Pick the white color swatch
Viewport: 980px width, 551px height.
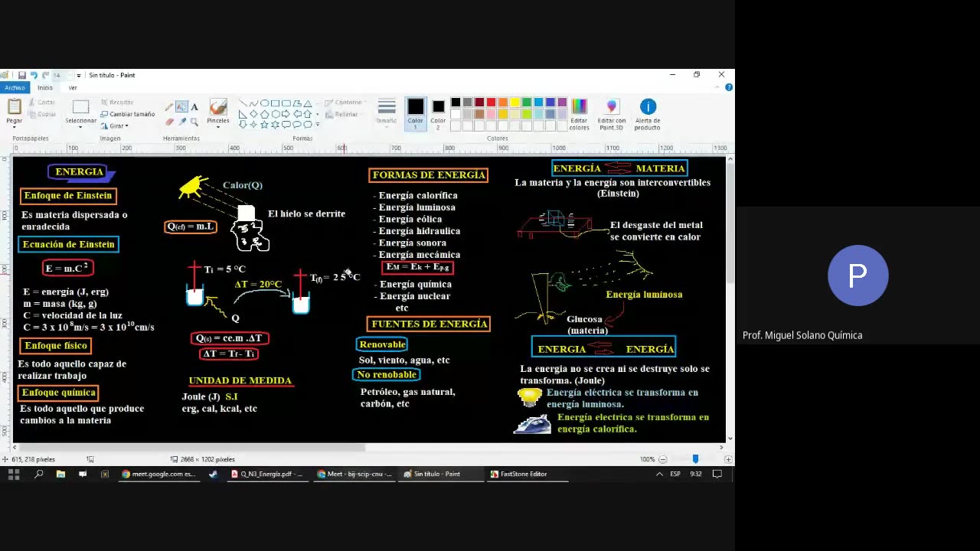pos(456,114)
